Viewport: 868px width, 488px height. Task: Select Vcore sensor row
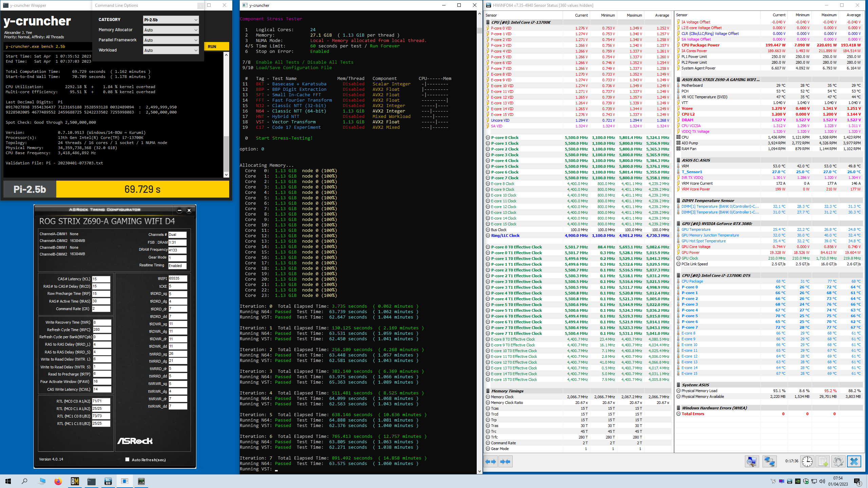point(768,108)
